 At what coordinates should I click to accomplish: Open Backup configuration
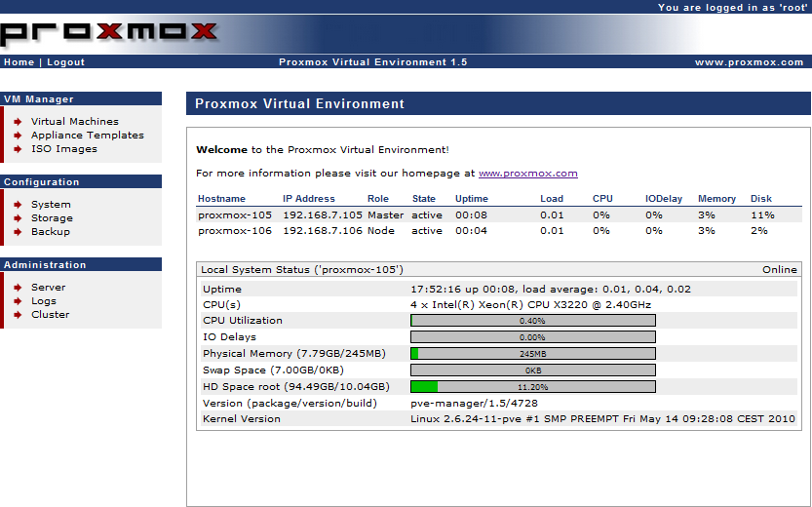tap(51, 232)
